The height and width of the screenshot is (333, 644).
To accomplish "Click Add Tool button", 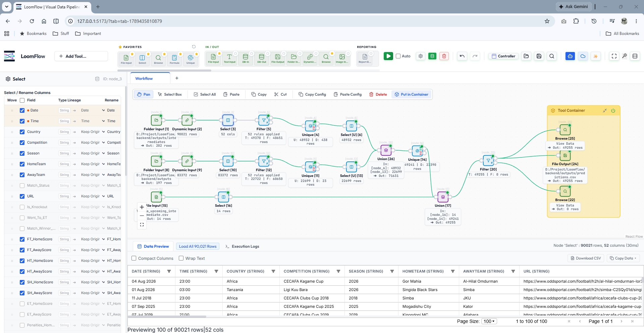I will (81, 56).
